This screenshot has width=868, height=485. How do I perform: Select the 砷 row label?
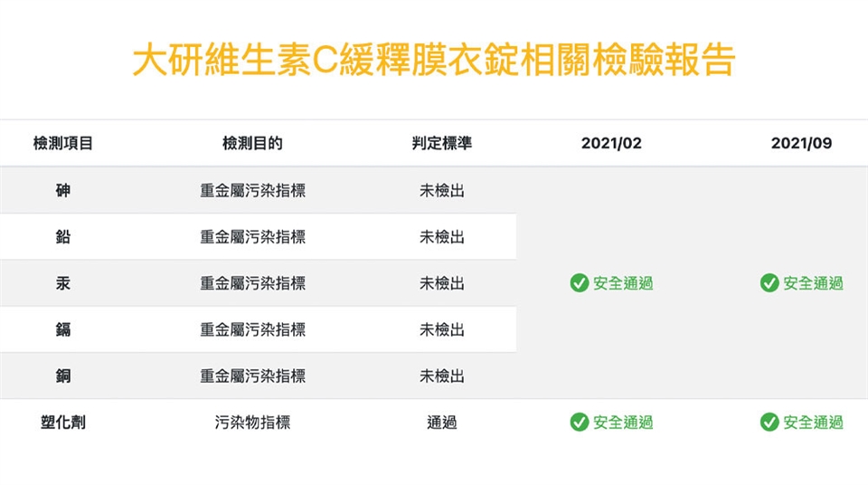coord(62,191)
